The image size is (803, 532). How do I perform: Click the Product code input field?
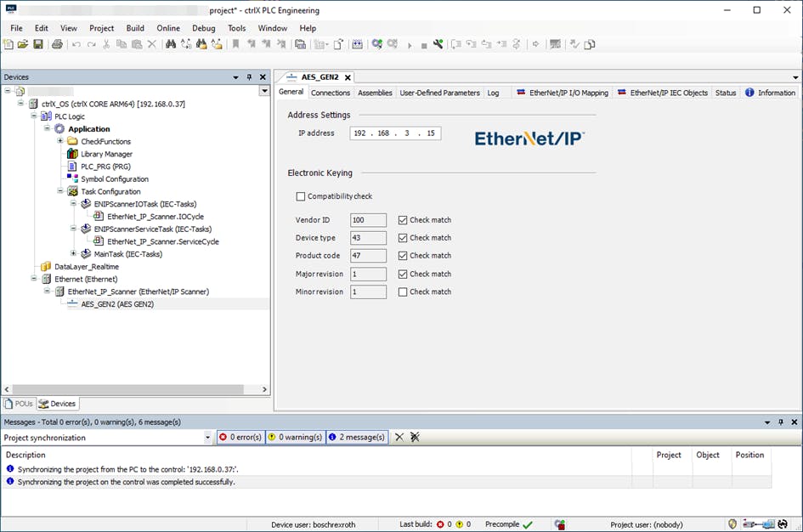pyautogui.click(x=368, y=256)
